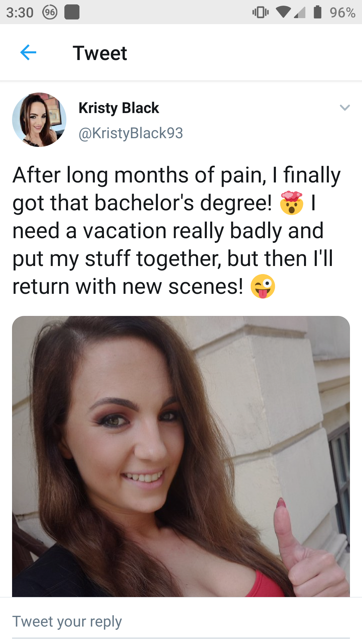362x644 pixels.
Task: Click the Kristy Black display name
Action: click(119, 108)
